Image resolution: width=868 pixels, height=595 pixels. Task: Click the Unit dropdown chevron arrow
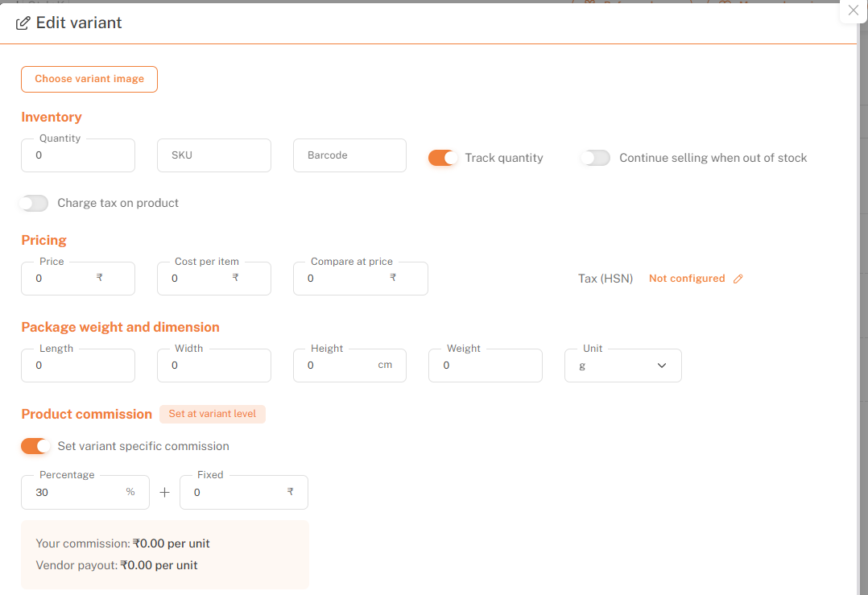click(662, 366)
